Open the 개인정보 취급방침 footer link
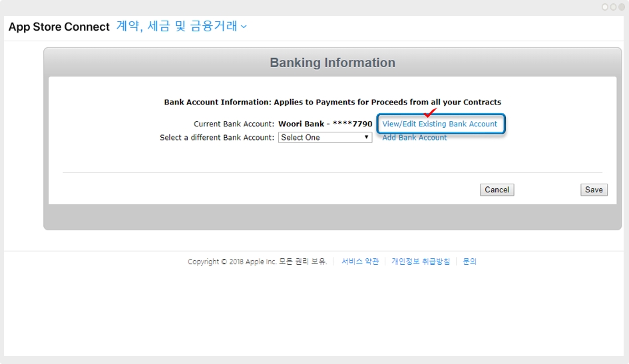 click(x=421, y=262)
